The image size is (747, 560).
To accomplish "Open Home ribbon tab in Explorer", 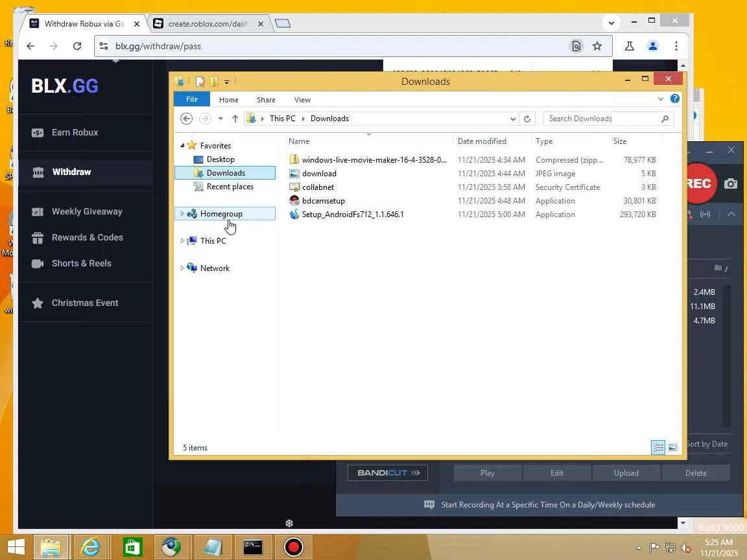I will point(229,100).
